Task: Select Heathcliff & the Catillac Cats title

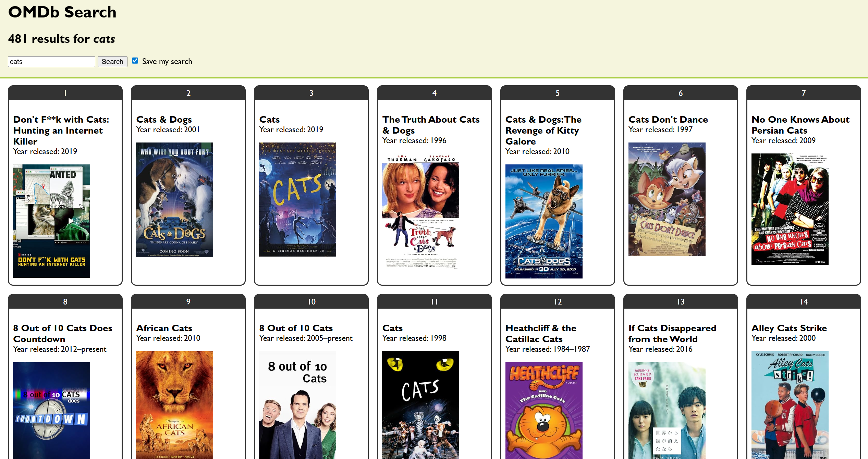Action: [x=541, y=334]
